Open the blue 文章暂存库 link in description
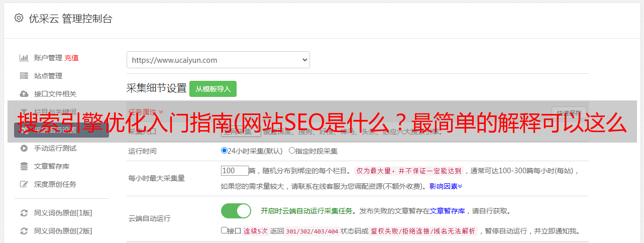 447,211
